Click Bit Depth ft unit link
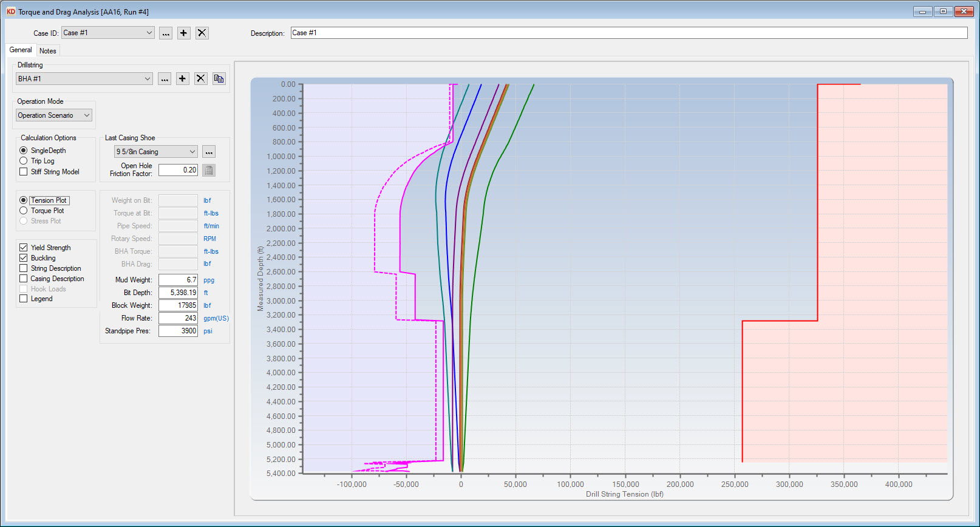This screenshot has height=527, width=980. point(206,293)
